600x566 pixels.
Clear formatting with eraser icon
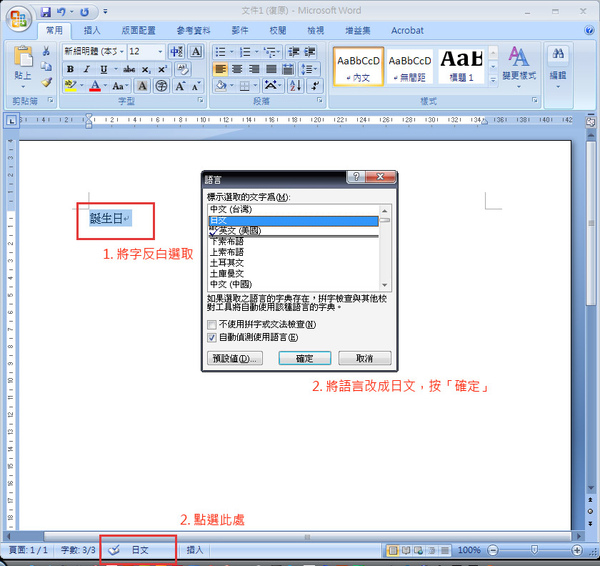click(183, 69)
